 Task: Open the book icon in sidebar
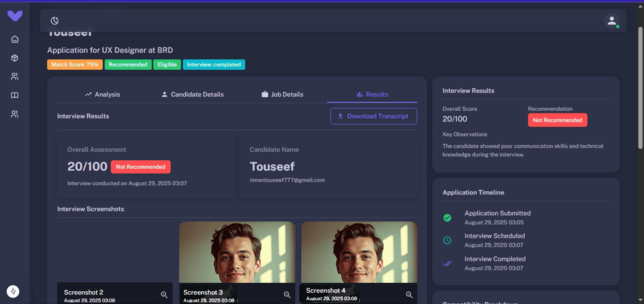15,95
